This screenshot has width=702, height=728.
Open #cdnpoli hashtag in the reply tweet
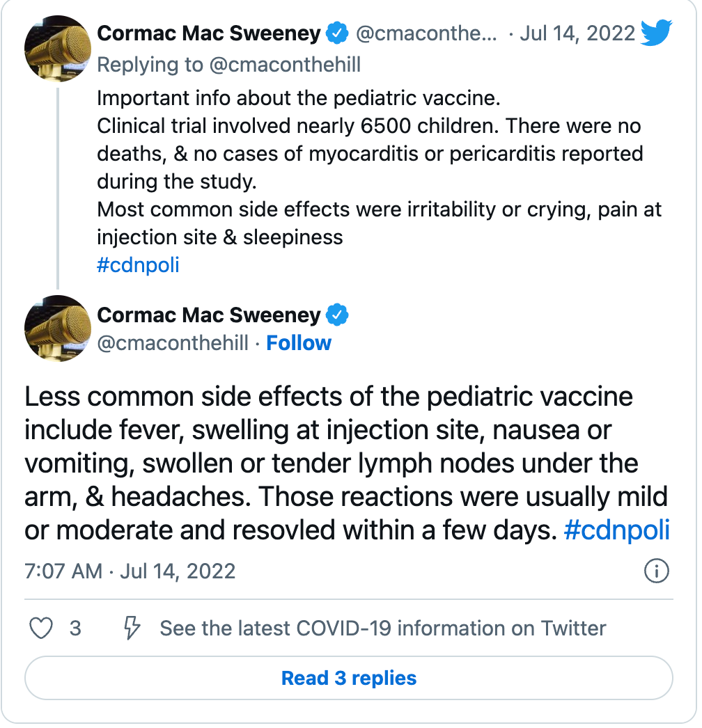click(138, 266)
